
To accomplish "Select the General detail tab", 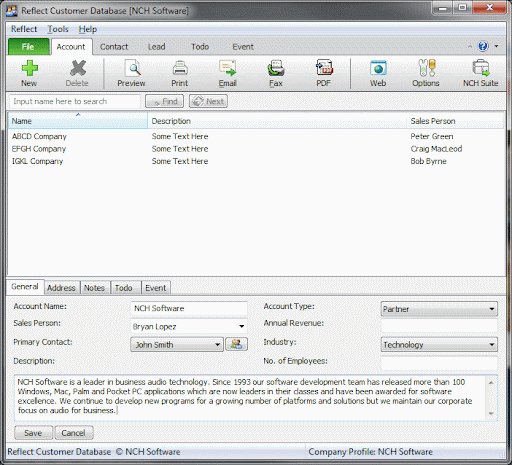I will 25,287.
